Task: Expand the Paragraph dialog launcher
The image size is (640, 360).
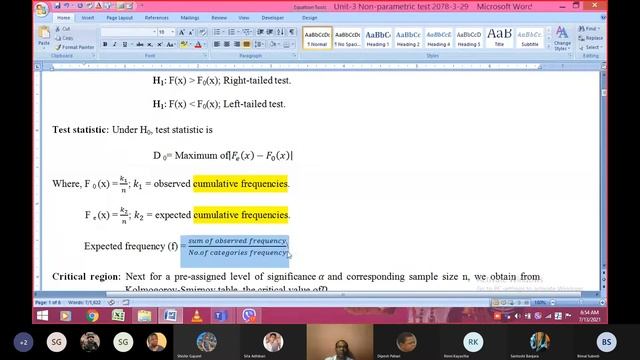Action: (x=294, y=56)
